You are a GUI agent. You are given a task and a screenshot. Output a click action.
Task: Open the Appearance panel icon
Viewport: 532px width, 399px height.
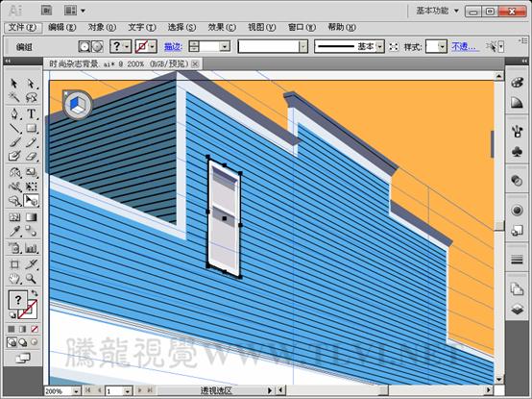point(517,211)
